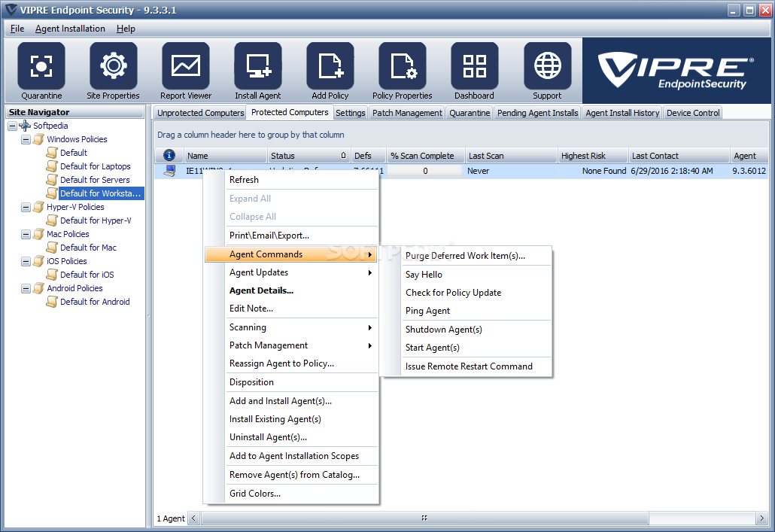Click the VIPRE app icon in title bar

[11, 9]
